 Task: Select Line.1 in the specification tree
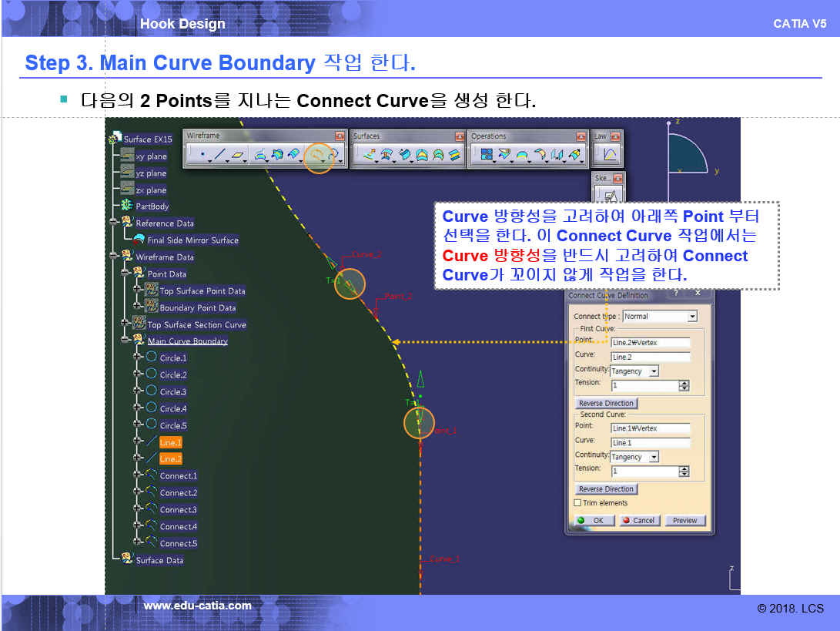click(170, 442)
